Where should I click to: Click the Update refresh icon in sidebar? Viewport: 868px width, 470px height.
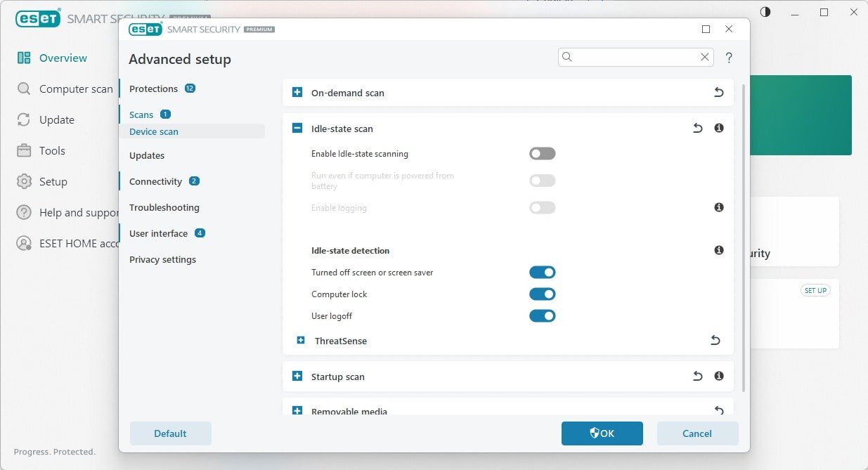(x=24, y=119)
